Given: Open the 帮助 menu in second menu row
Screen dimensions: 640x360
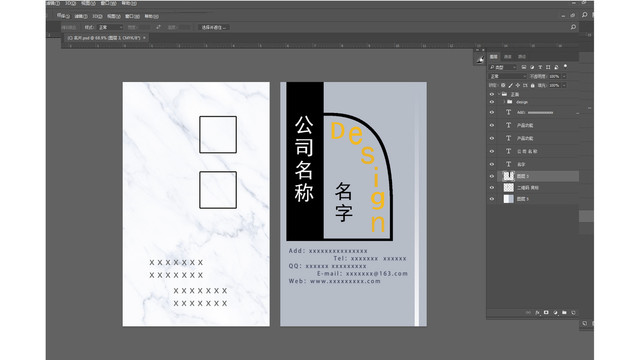Looking at the screenshot, I should coord(151,16).
